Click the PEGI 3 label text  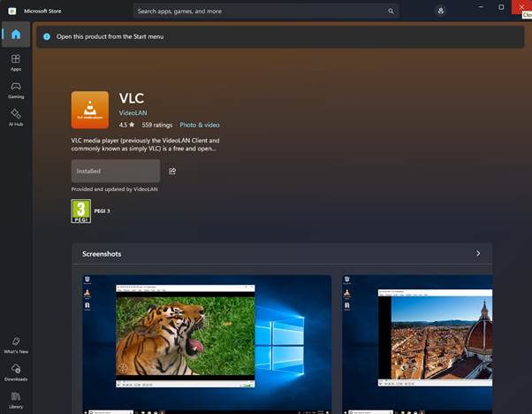click(x=102, y=211)
